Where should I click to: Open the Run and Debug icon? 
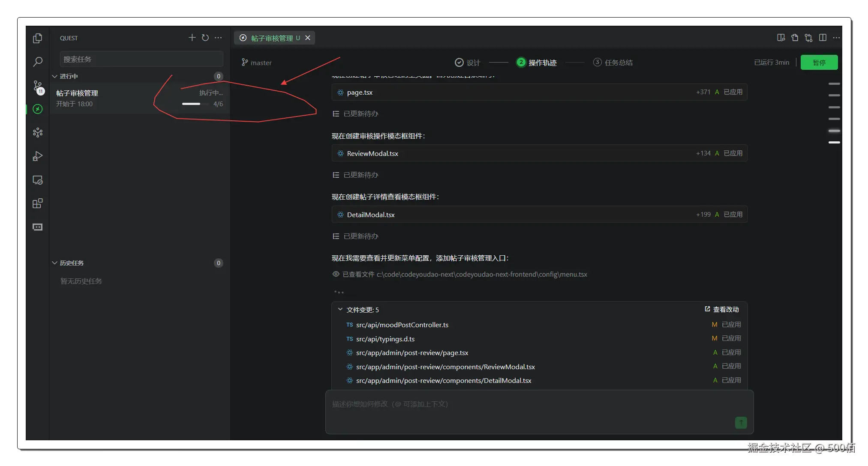point(38,156)
